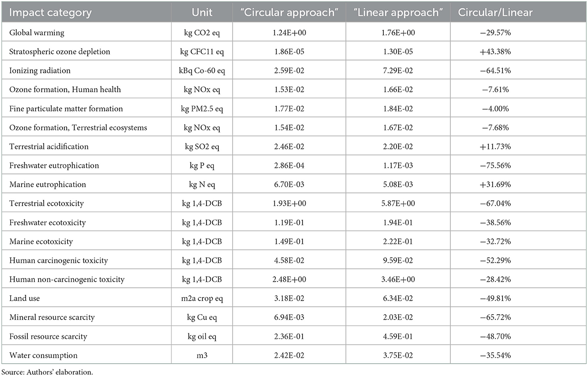Select the Mineral resource scarcity label
This screenshot has width=588, height=376.
point(52,317)
